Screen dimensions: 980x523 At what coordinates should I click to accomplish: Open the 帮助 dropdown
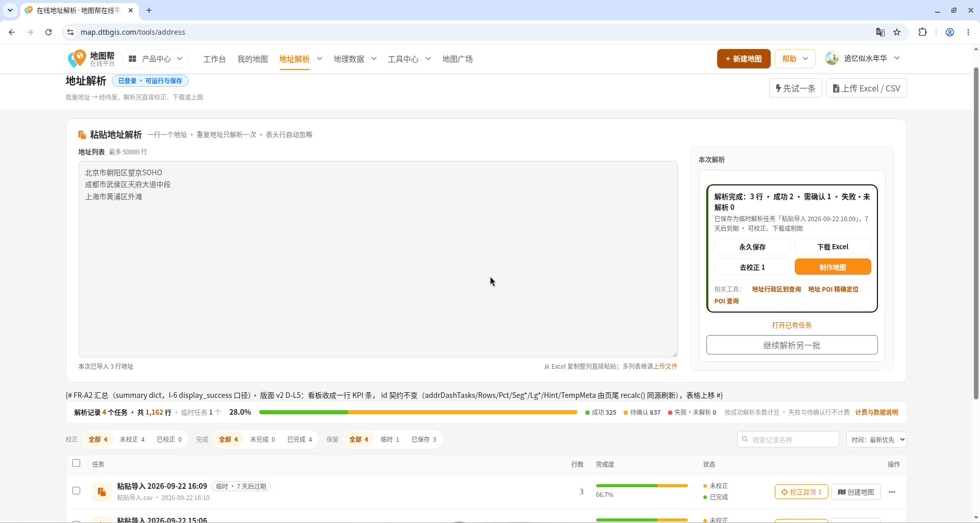coord(795,59)
